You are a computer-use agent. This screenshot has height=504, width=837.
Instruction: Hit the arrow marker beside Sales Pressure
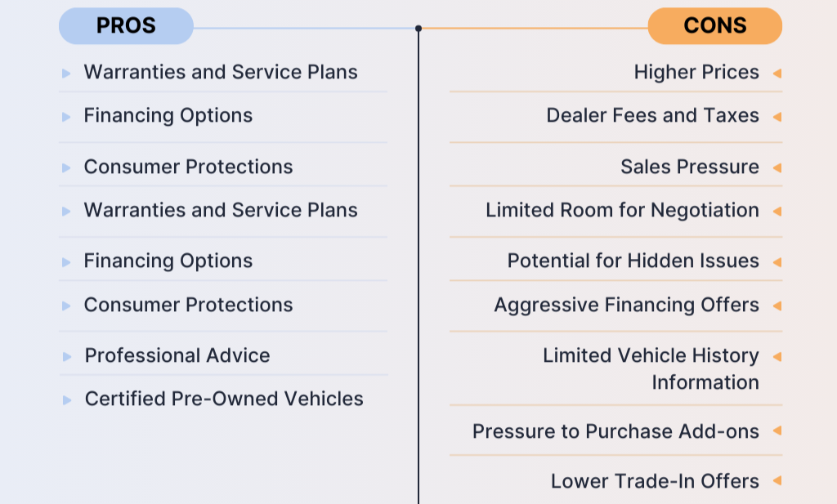777,168
